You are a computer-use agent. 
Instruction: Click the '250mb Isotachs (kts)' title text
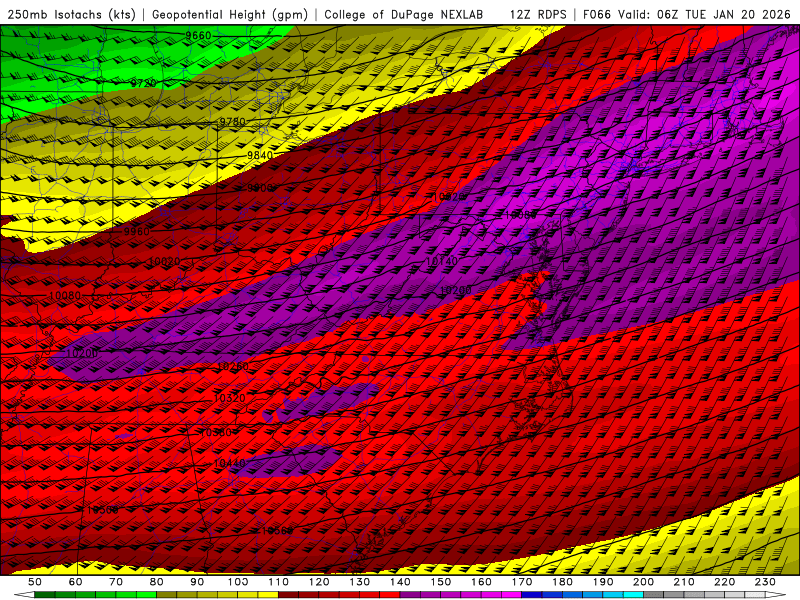pyautogui.click(x=71, y=14)
